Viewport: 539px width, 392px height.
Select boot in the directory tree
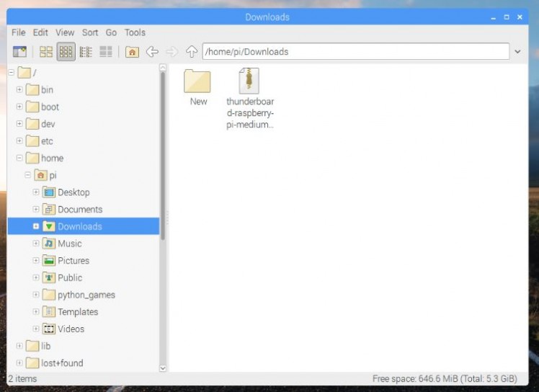click(x=43, y=107)
